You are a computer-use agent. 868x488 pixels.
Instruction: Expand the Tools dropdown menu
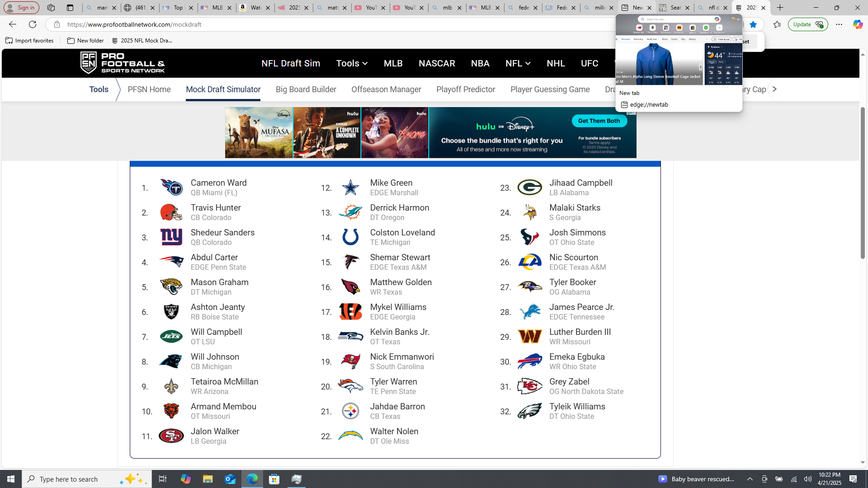352,63
